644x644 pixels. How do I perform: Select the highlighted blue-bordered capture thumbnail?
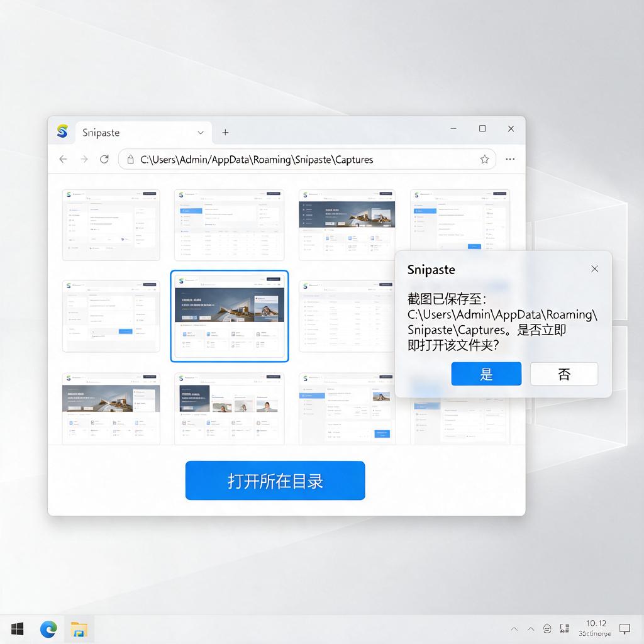[x=230, y=316]
